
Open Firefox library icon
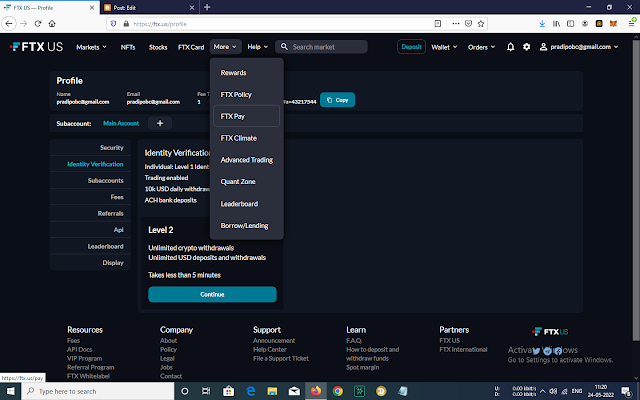tap(556, 24)
